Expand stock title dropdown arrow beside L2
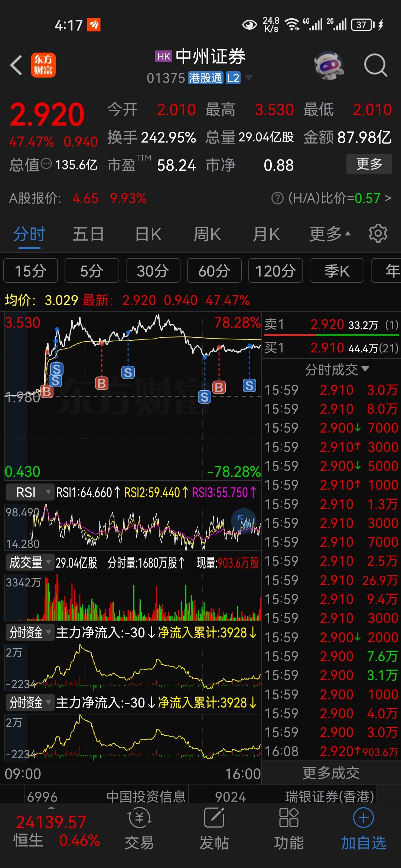Viewport: 401px width, 868px height. click(x=248, y=78)
